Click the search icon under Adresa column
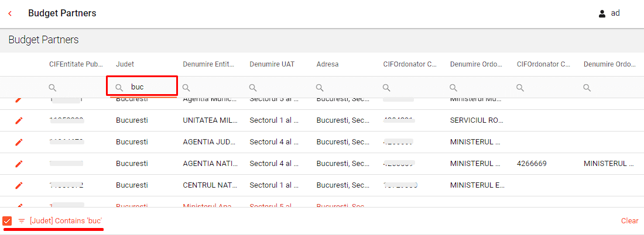644x235 pixels. [x=320, y=87]
